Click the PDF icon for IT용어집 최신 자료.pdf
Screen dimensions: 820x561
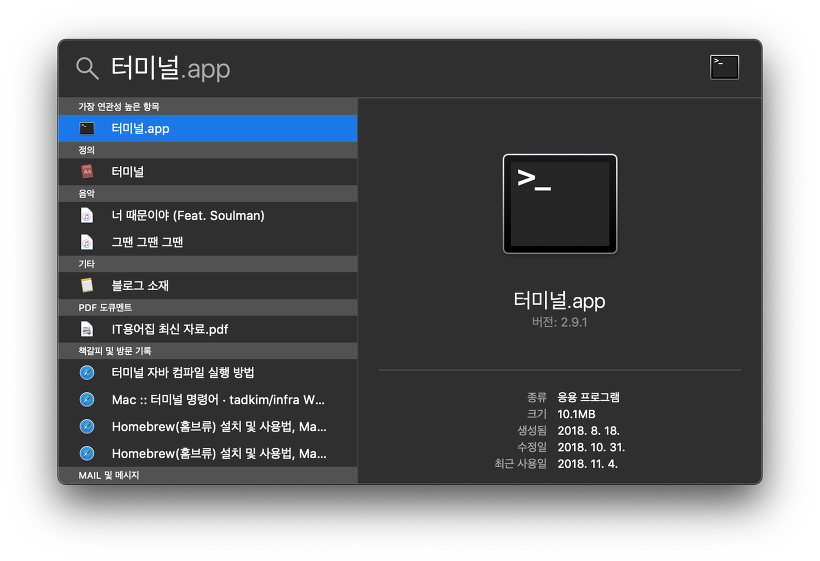click(x=87, y=329)
